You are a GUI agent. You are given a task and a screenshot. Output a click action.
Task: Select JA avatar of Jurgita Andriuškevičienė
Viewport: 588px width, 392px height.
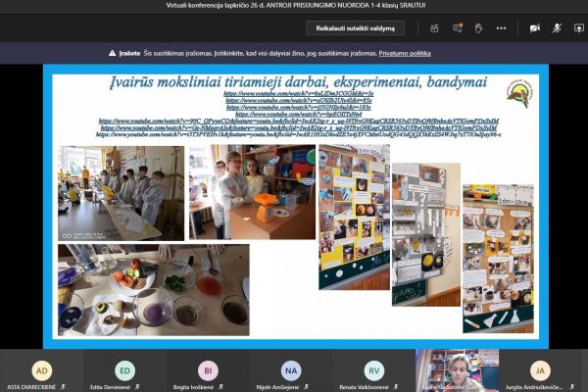(540, 370)
